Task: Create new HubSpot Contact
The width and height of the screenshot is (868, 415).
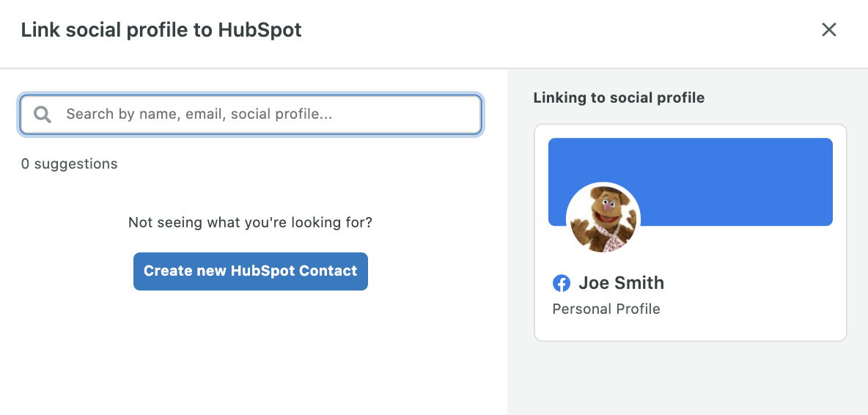Action: coord(251,271)
